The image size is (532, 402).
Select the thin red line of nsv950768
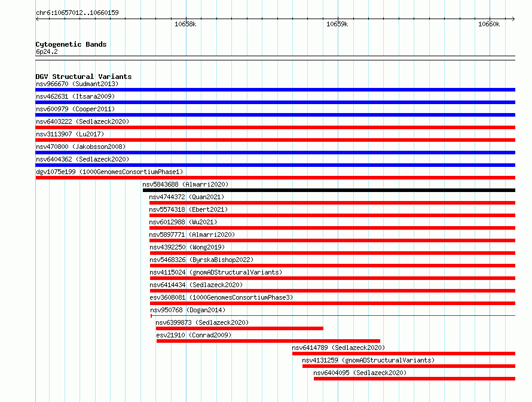point(333,316)
